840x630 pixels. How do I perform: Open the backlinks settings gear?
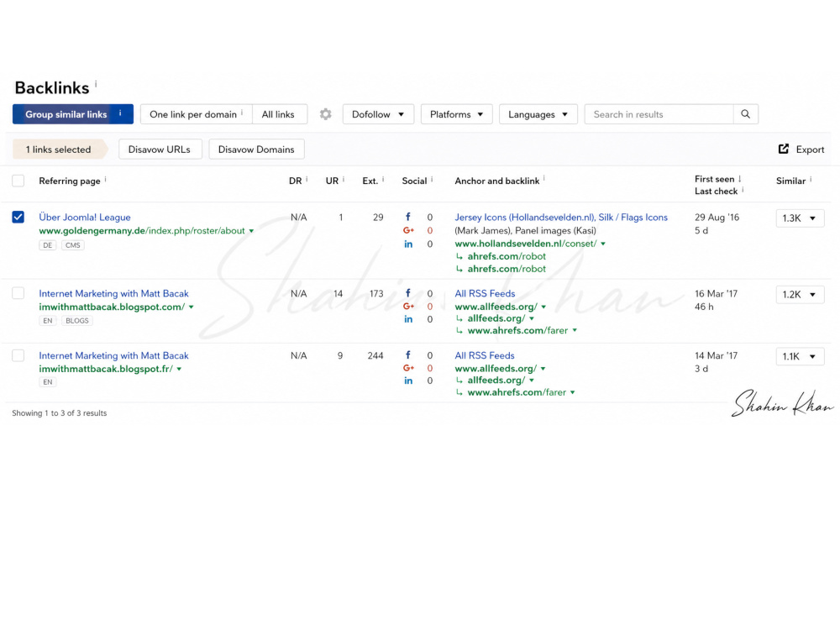(325, 114)
